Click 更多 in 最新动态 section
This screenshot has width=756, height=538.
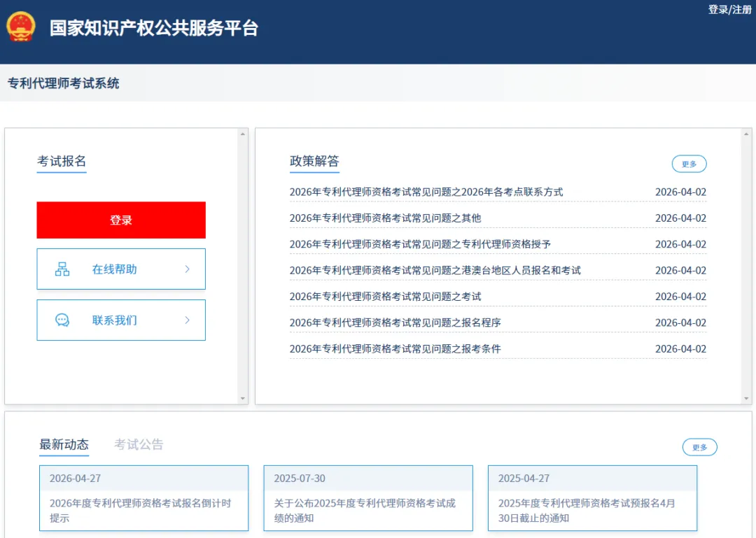(x=699, y=447)
